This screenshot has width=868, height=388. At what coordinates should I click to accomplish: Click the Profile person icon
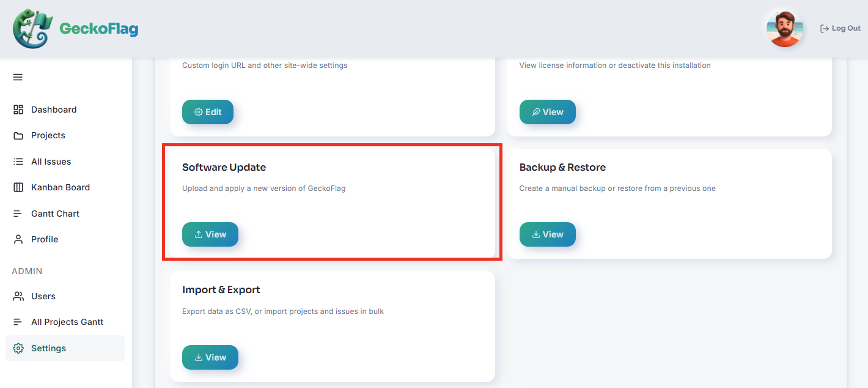[x=18, y=239]
